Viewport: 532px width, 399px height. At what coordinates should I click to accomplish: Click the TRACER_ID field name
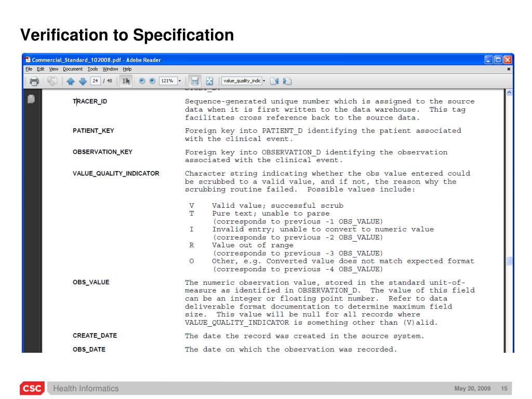90,101
